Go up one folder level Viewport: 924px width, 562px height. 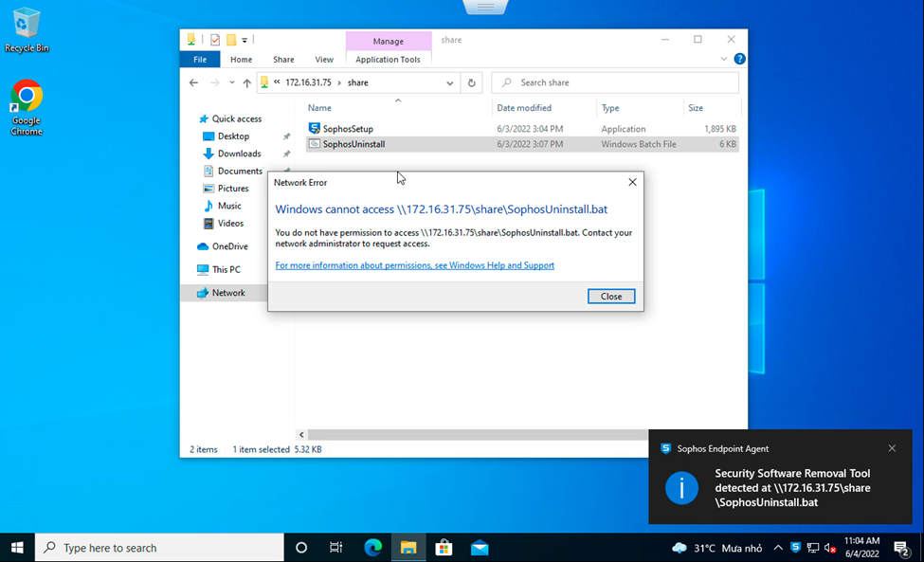[247, 83]
